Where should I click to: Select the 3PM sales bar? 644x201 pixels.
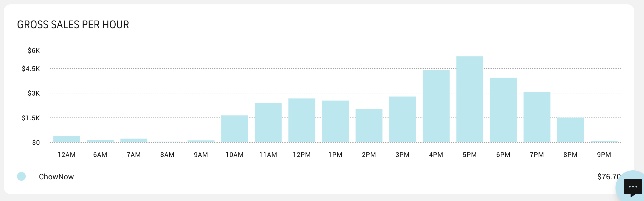pos(402,119)
